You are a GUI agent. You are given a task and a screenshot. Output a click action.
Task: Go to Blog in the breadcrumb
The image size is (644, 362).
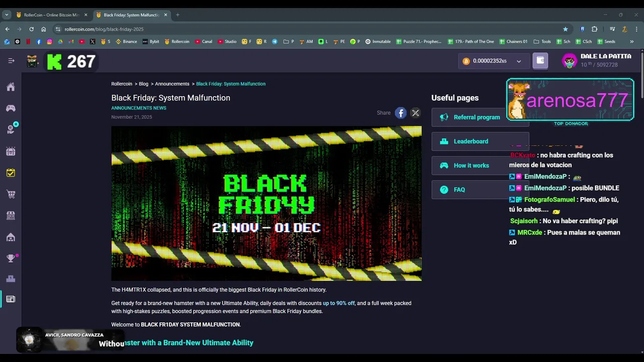click(x=143, y=84)
